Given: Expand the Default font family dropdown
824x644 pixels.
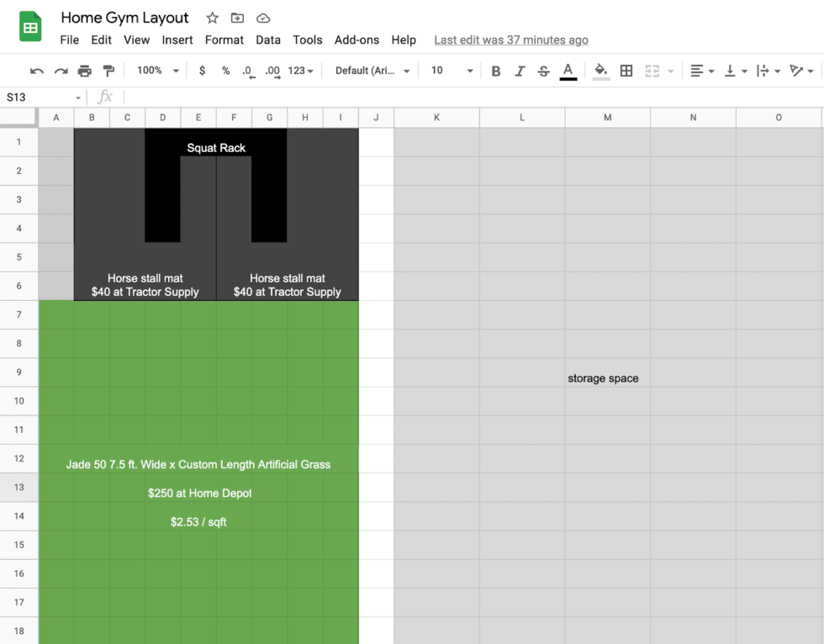Looking at the screenshot, I should 372,71.
